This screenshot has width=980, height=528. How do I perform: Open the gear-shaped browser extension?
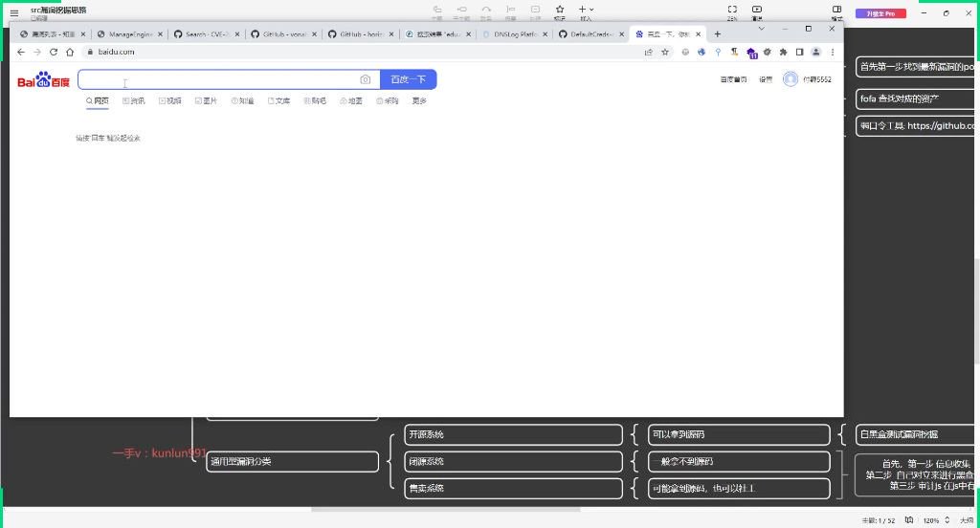coord(767,52)
